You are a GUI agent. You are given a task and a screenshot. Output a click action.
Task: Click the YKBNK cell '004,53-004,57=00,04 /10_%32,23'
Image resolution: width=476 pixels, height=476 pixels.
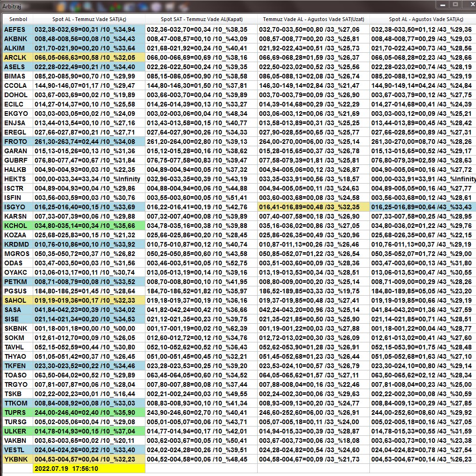(89, 459)
